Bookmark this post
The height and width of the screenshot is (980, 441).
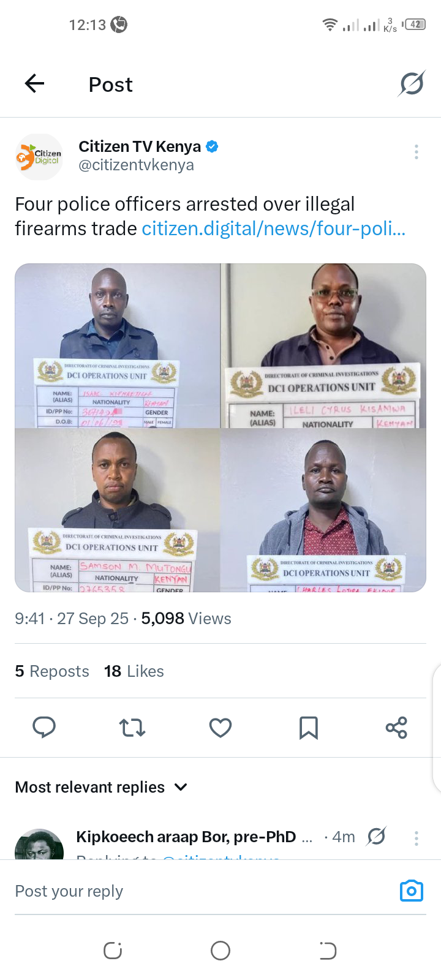click(x=309, y=728)
